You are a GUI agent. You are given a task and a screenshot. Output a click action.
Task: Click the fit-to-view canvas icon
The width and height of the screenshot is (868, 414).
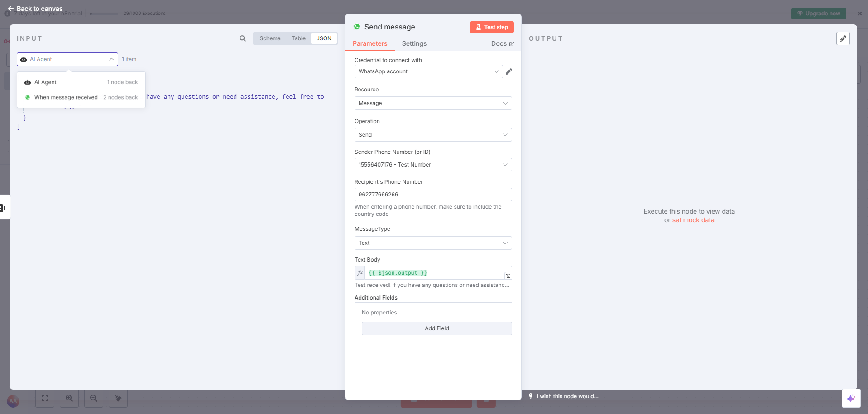click(45, 398)
